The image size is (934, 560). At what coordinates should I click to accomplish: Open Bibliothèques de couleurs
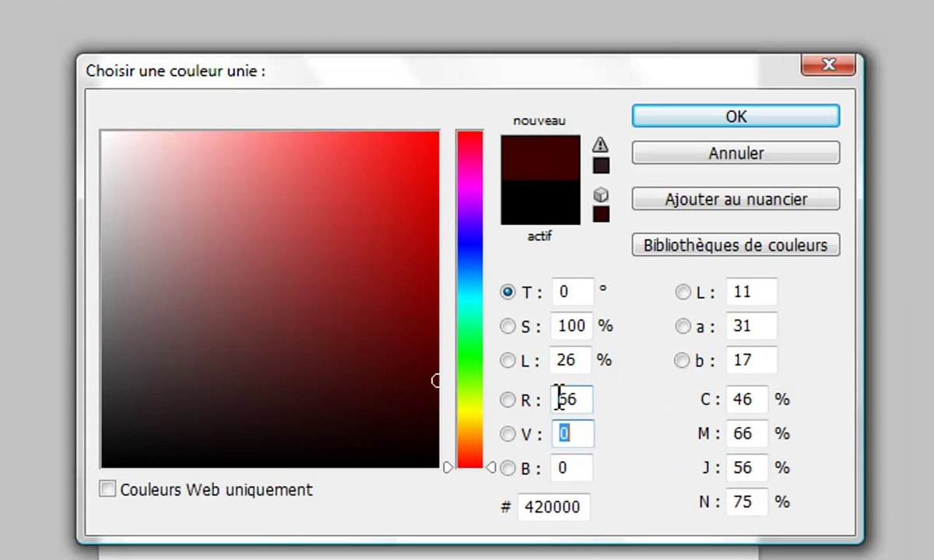pyautogui.click(x=736, y=245)
